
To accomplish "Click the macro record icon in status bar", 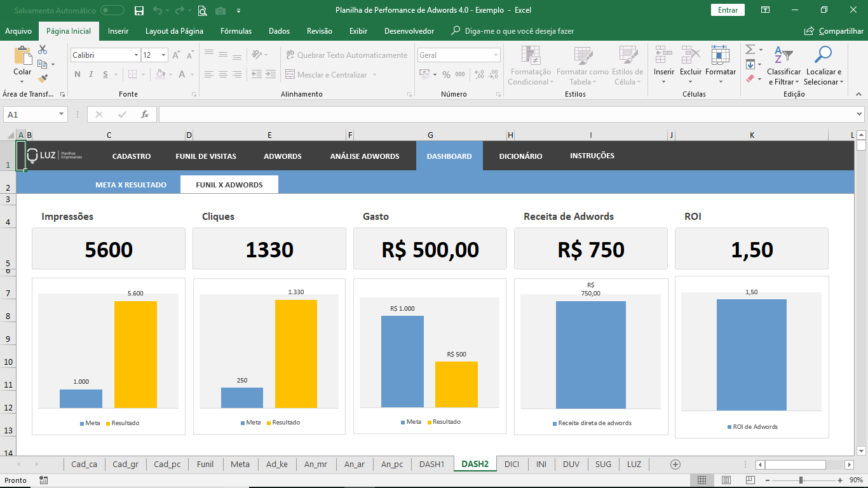I will [43, 480].
